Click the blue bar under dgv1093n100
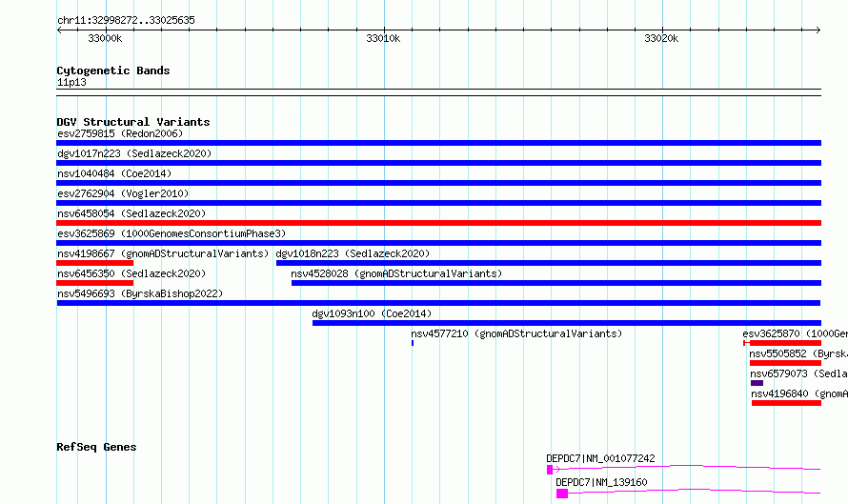 (567, 323)
